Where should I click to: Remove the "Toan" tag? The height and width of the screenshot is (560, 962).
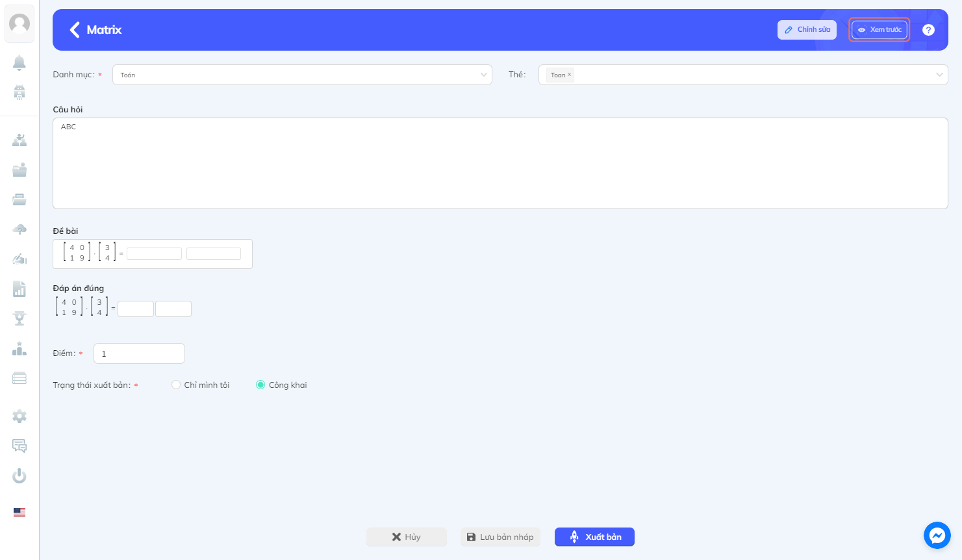[570, 75]
